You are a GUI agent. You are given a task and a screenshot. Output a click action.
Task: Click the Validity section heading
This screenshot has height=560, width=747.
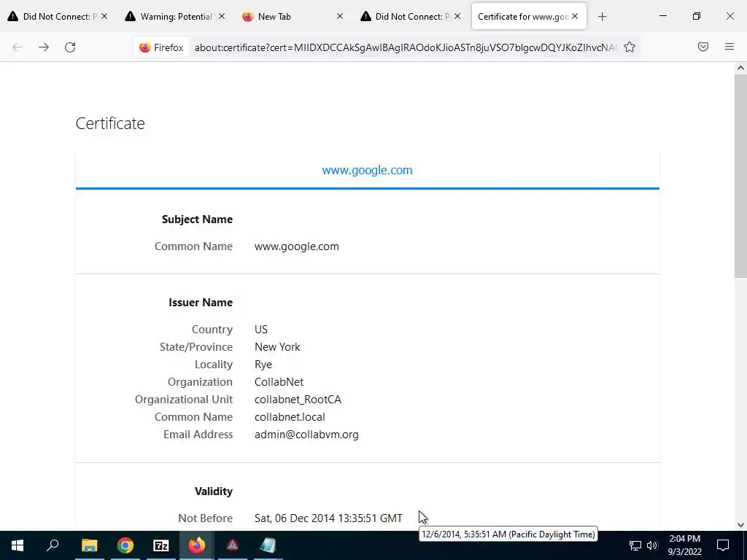pyautogui.click(x=214, y=491)
